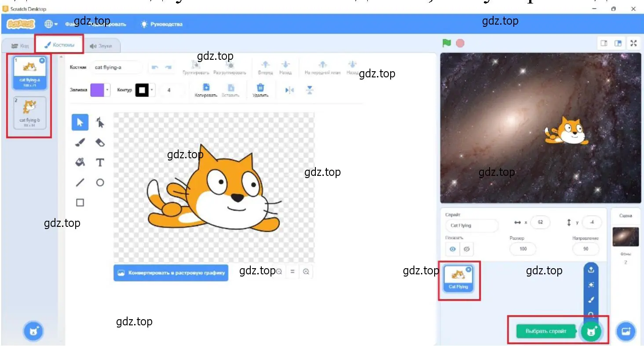Select the Brush tool
Image resolution: width=644 pixels, height=346 pixels.
point(80,142)
